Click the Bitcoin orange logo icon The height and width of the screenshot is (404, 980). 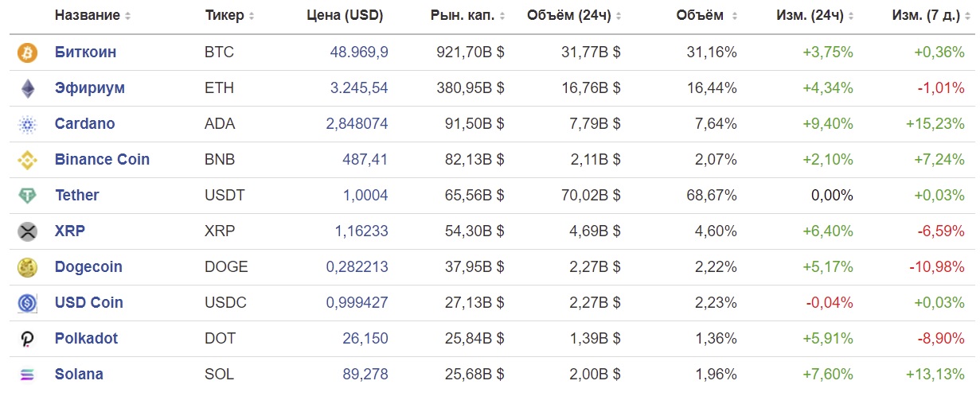pos(27,53)
